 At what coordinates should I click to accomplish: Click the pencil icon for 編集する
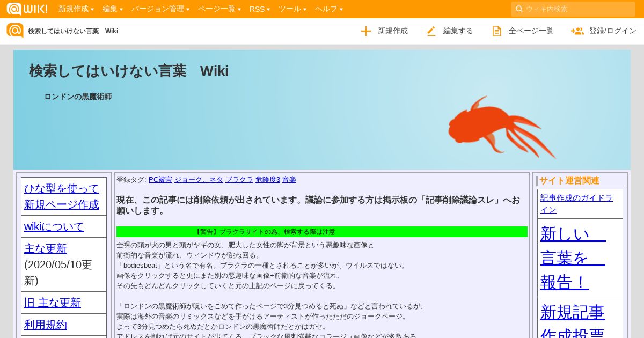pos(431,31)
